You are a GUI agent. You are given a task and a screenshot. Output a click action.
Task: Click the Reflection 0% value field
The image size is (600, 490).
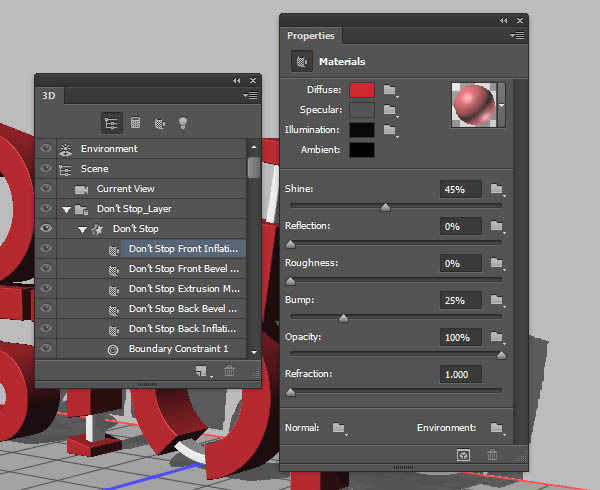point(461,226)
